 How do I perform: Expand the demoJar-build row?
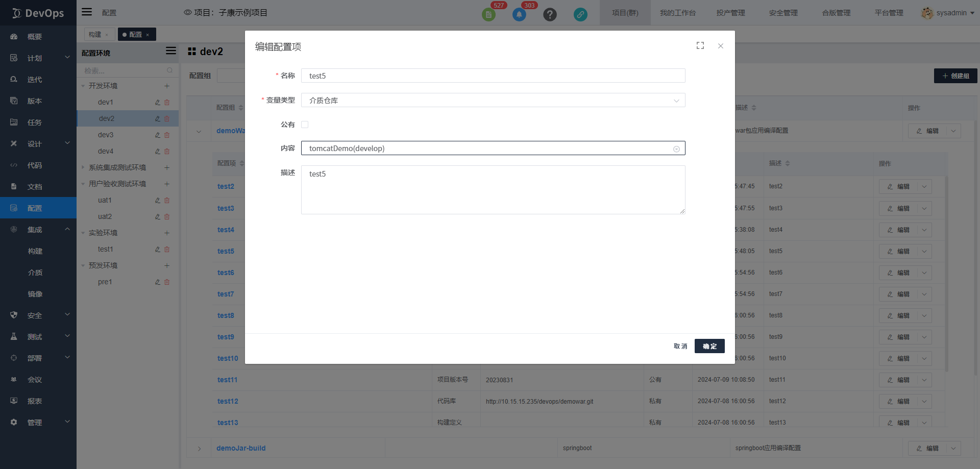(x=199, y=449)
